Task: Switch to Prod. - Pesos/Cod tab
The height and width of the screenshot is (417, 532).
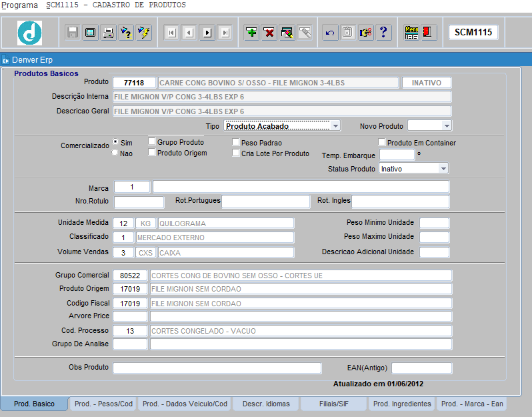Action: point(103,404)
